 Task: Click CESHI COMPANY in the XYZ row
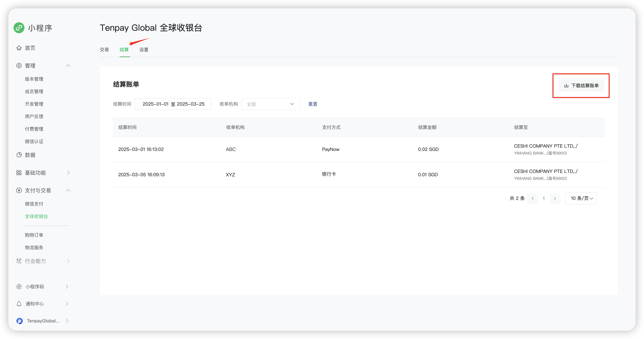pos(546,171)
